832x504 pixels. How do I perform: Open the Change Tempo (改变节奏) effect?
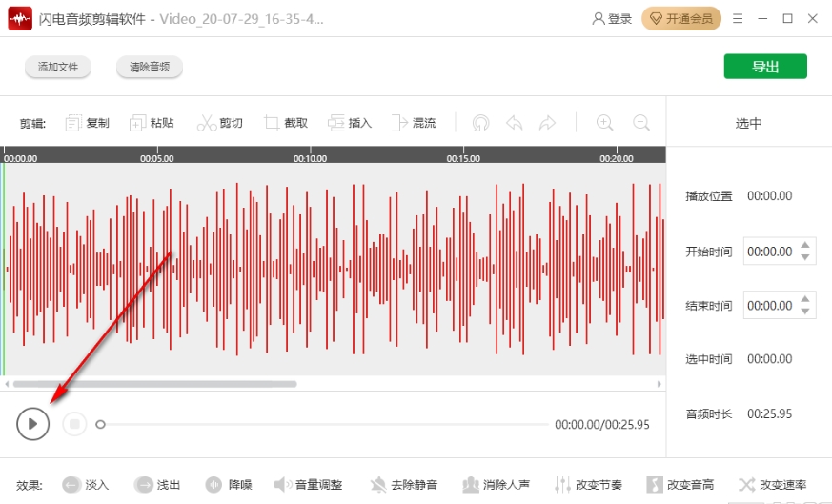point(588,484)
